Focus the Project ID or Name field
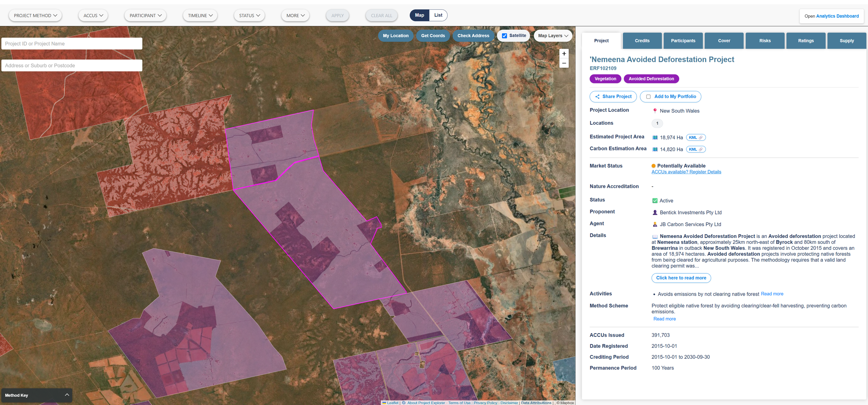 tap(72, 44)
